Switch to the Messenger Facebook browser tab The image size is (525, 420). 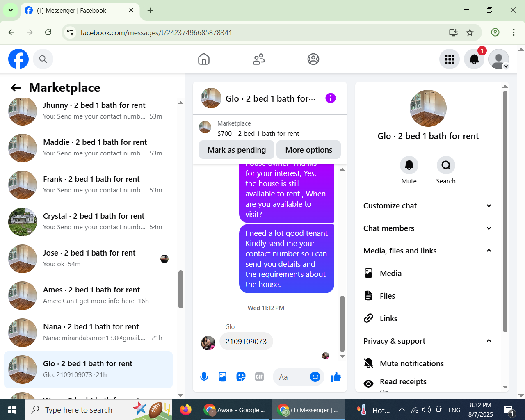[80, 11]
